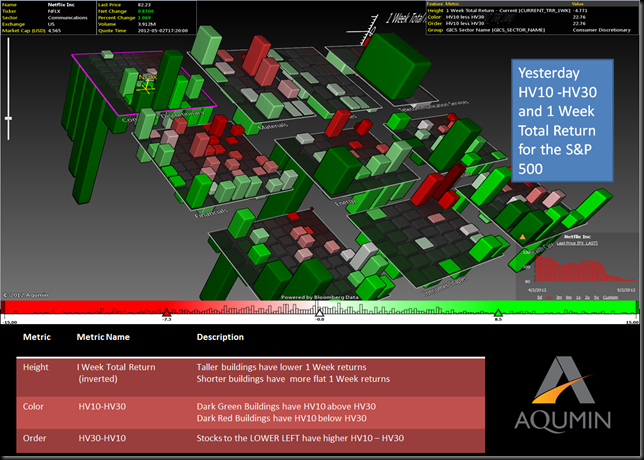Click the HV10-HV30 metric name cell
Image resolution: width=644 pixels, height=460 pixels.
pos(102,406)
